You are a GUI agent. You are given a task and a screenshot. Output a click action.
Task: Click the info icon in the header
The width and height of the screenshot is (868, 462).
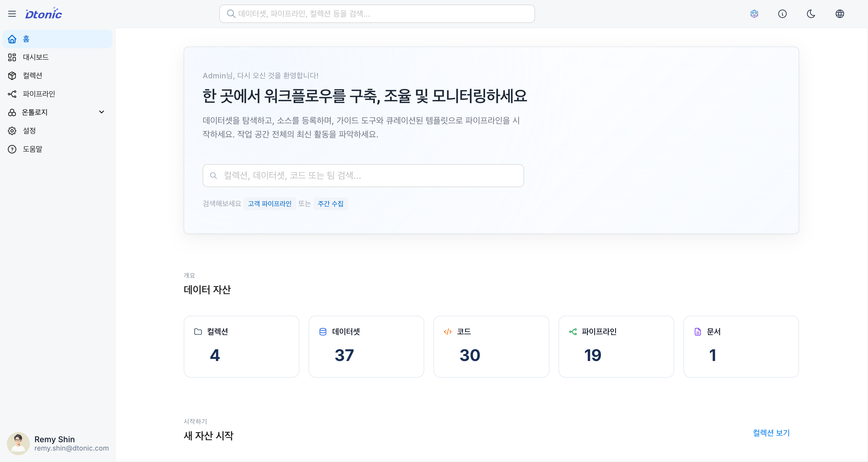pos(783,14)
